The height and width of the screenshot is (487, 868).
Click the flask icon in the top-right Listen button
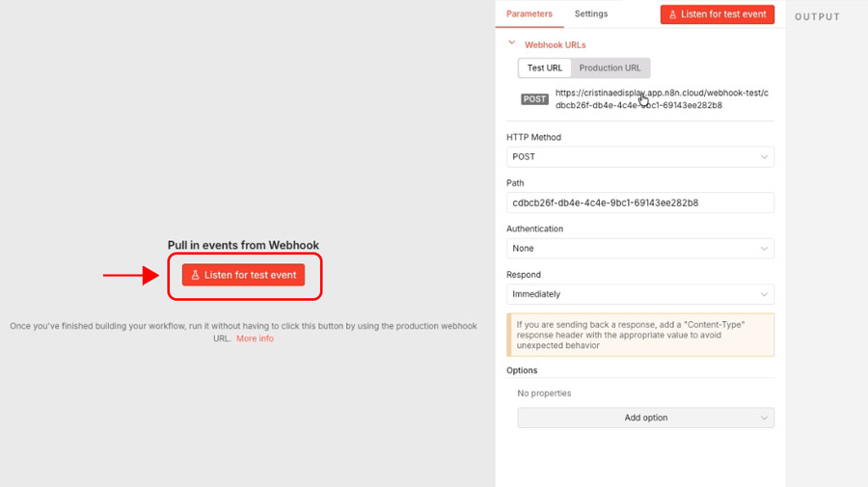coord(672,14)
